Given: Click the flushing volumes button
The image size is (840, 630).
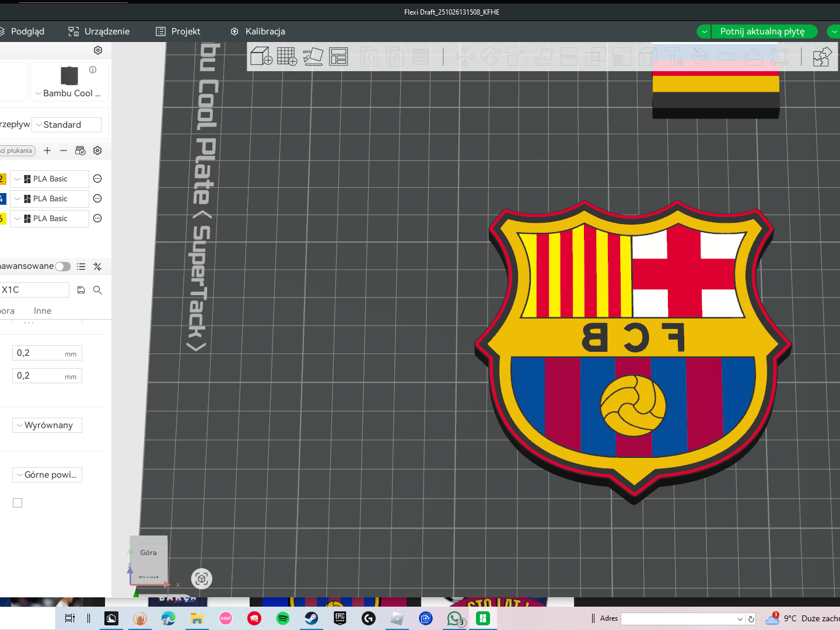Looking at the screenshot, I should point(17,150).
